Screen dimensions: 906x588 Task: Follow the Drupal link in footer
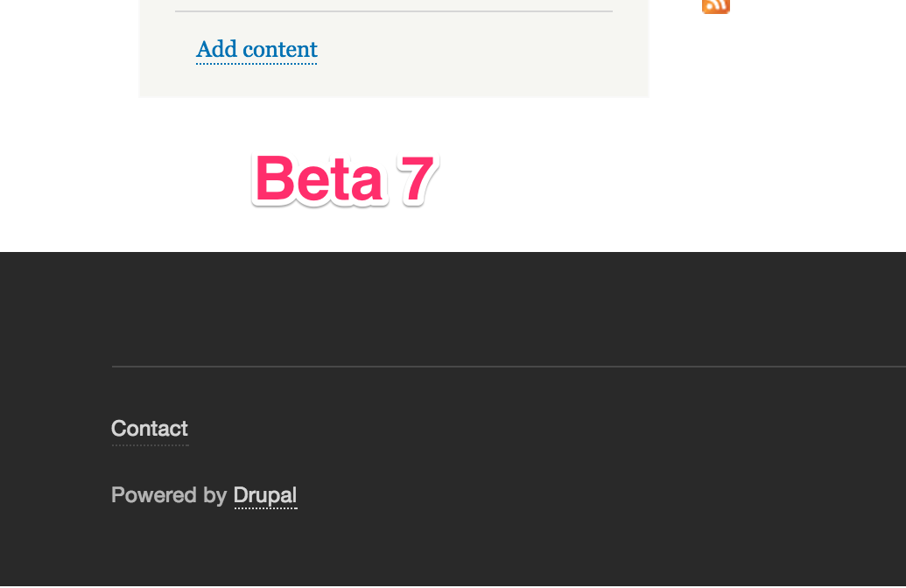[265, 495]
